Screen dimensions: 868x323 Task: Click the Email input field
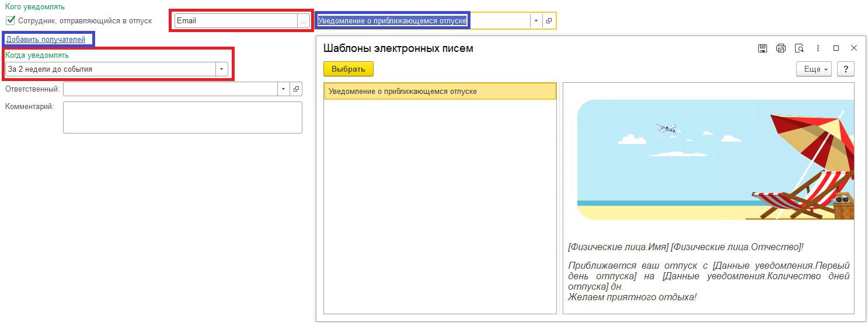click(x=236, y=21)
